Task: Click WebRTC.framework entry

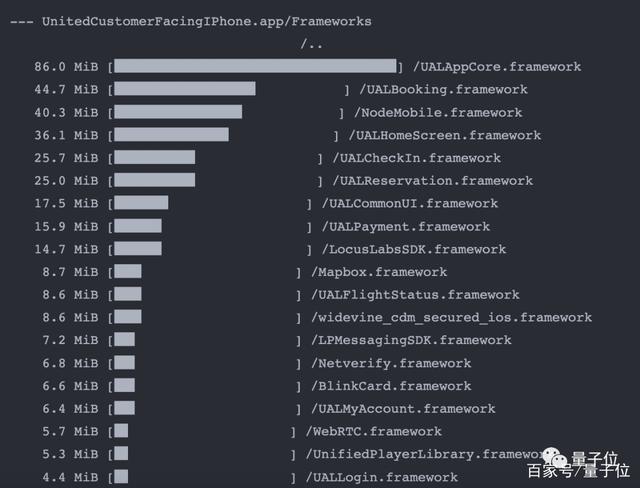Action: coord(374,431)
